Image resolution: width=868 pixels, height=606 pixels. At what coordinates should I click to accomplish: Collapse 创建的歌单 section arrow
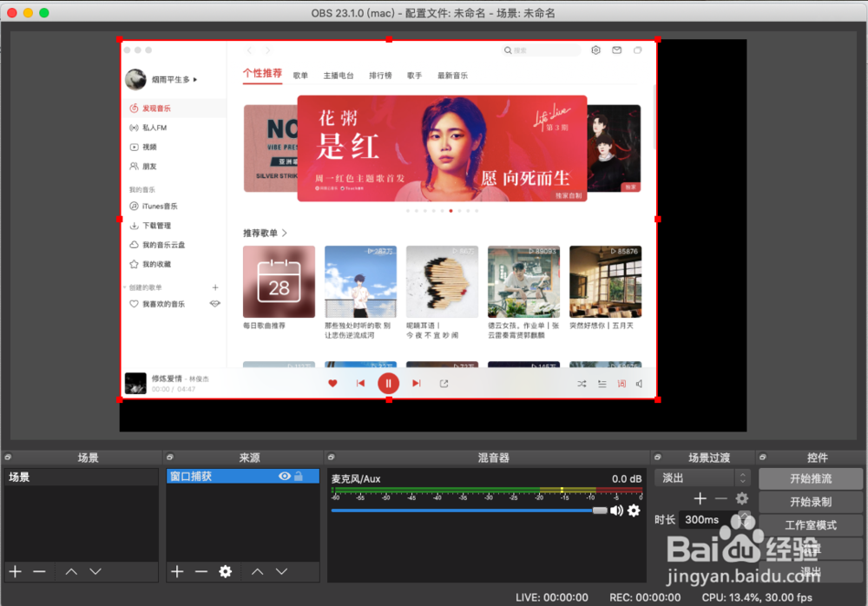coord(124,287)
